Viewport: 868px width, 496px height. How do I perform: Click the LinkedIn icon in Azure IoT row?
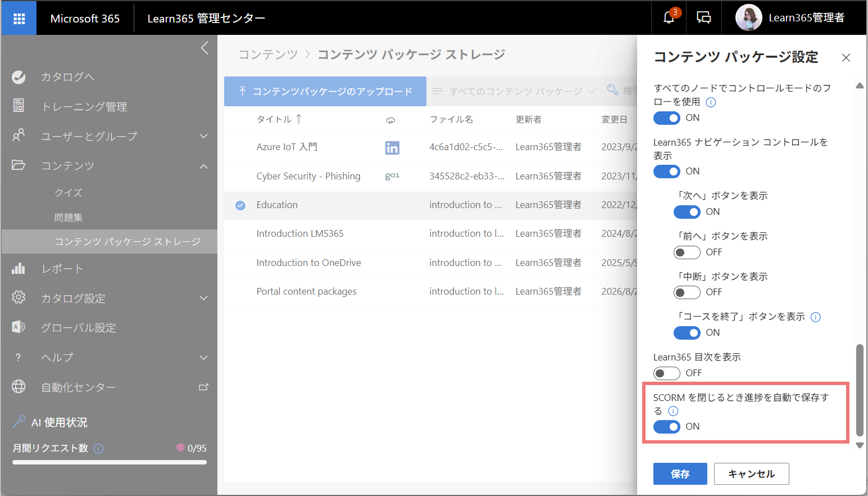(x=392, y=147)
